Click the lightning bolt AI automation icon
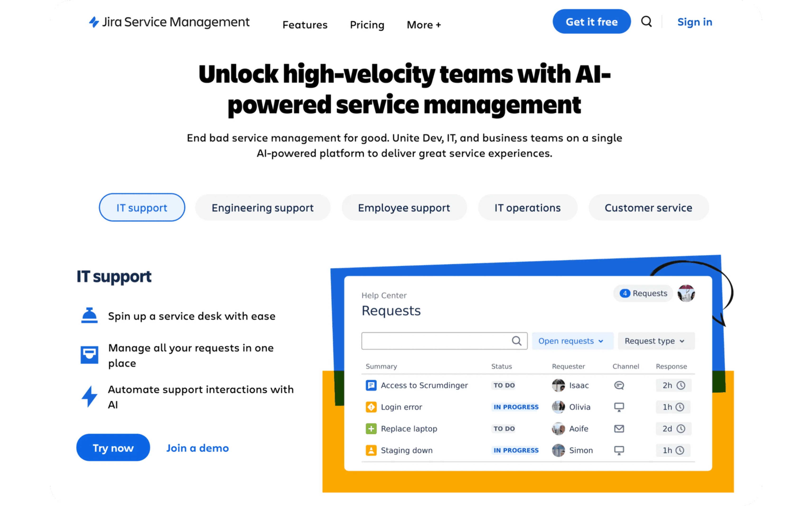The image size is (812, 506). (89, 397)
